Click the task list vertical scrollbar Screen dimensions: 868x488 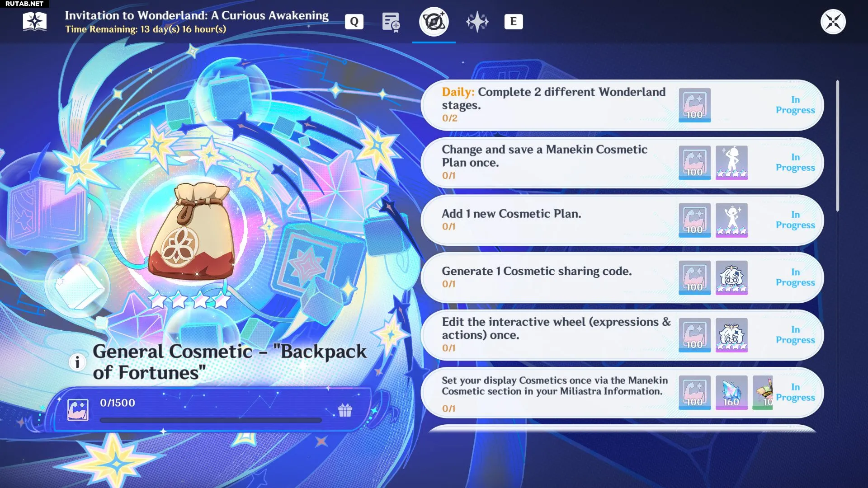coord(837,145)
